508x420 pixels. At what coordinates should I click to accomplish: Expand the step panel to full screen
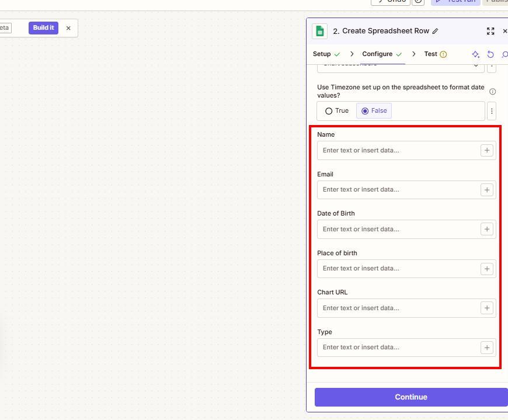pos(490,31)
